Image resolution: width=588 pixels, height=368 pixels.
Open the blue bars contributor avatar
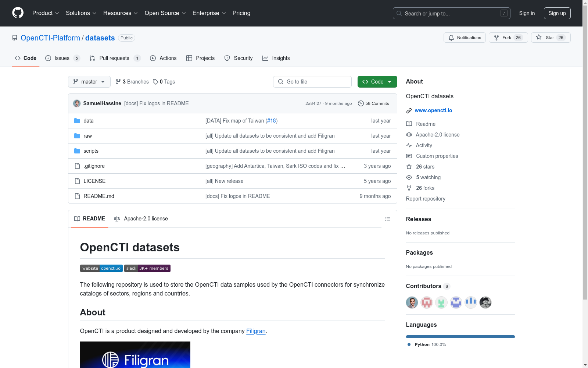click(471, 302)
